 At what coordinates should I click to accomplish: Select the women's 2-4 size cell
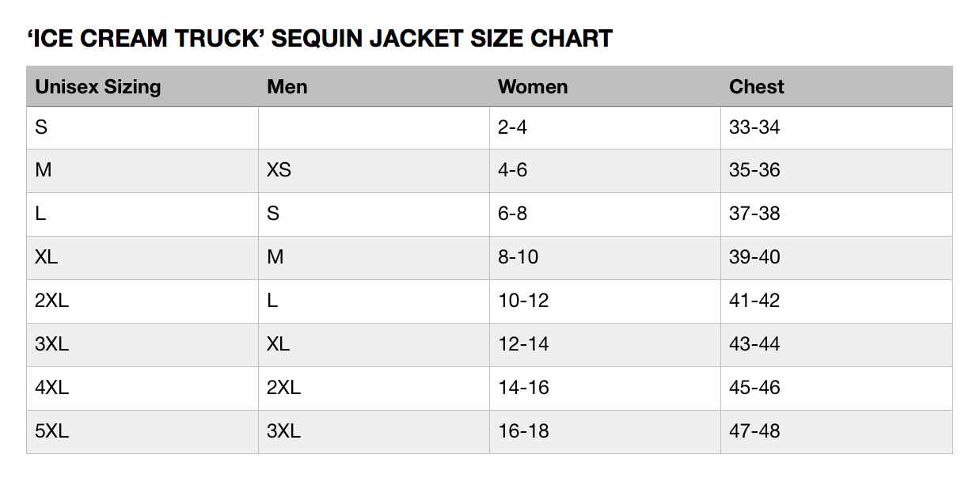coord(512,127)
